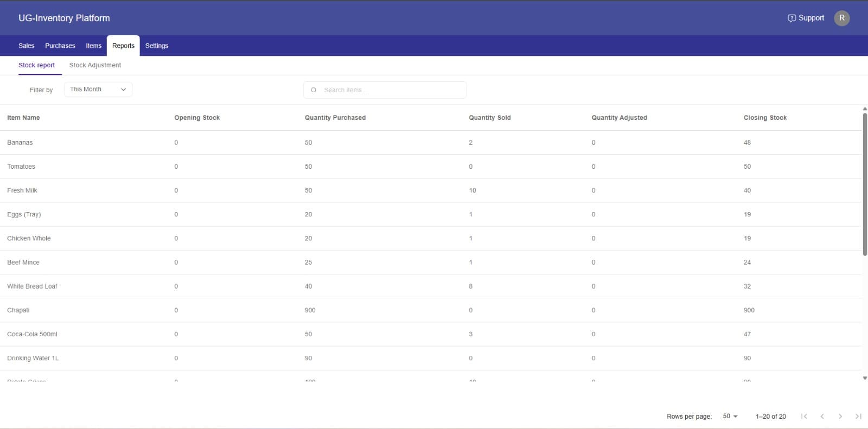Click the UG-Inventory Platform title
This screenshot has height=429, width=868.
click(64, 18)
